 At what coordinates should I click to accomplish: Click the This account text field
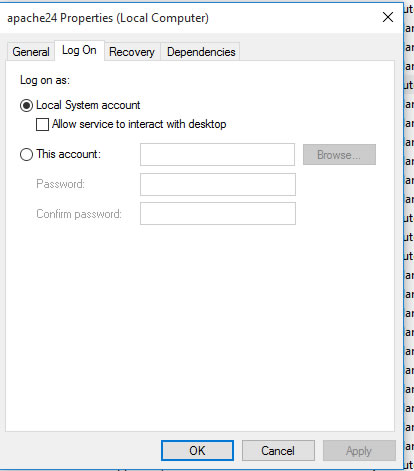pyautogui.click(x=217, y=154)
